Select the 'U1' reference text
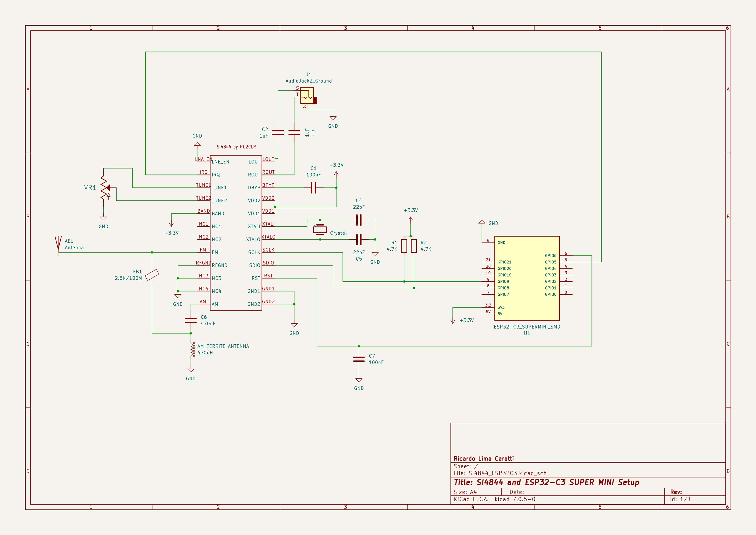 coord(527,333)
